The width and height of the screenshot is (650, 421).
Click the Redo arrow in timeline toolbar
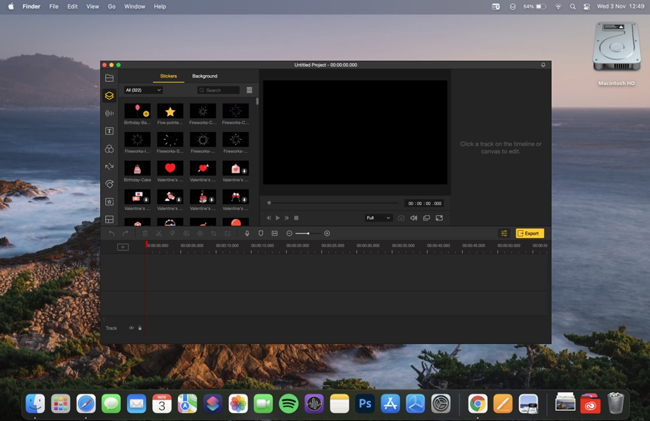click(x=125, y=234)
